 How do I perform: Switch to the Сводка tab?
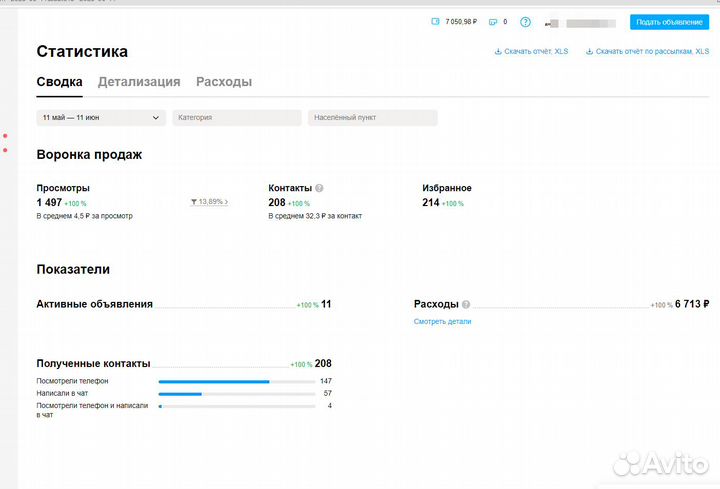tap(60, 82)
